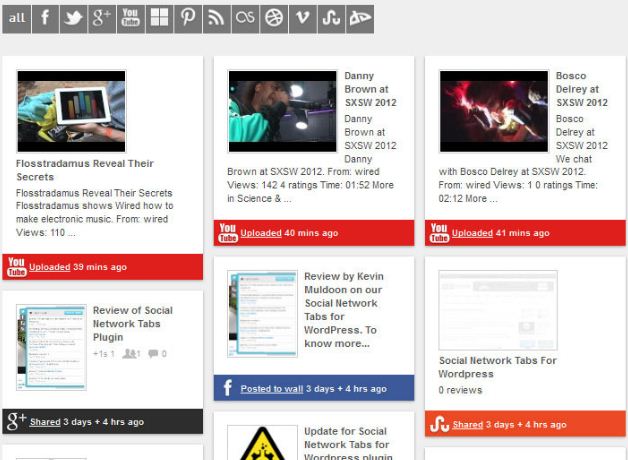Open 'Review by Kevin Muldoon' post text
The width and height of the screenshot is (628, 460).
click(344, 310)
